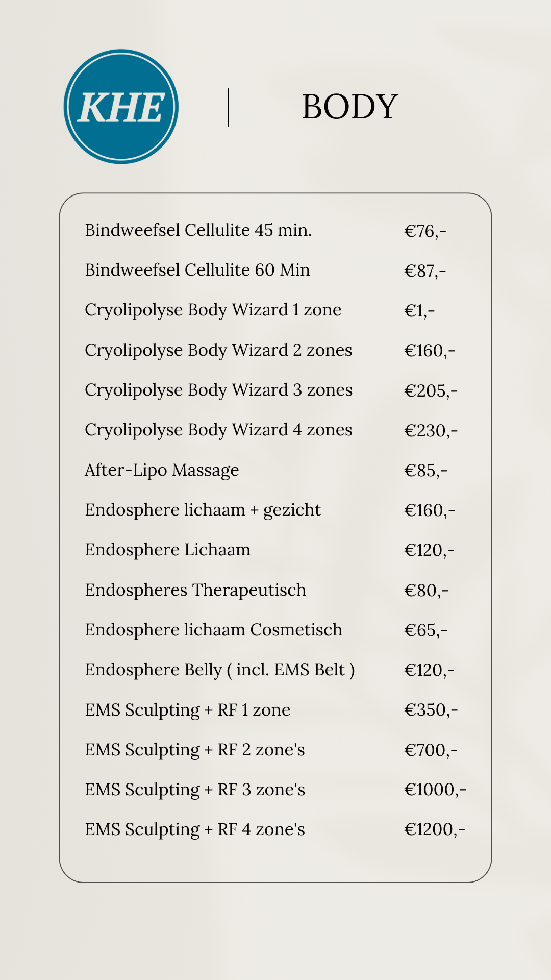Click the BODY heading
551x980 pixels.
(349, 107)
